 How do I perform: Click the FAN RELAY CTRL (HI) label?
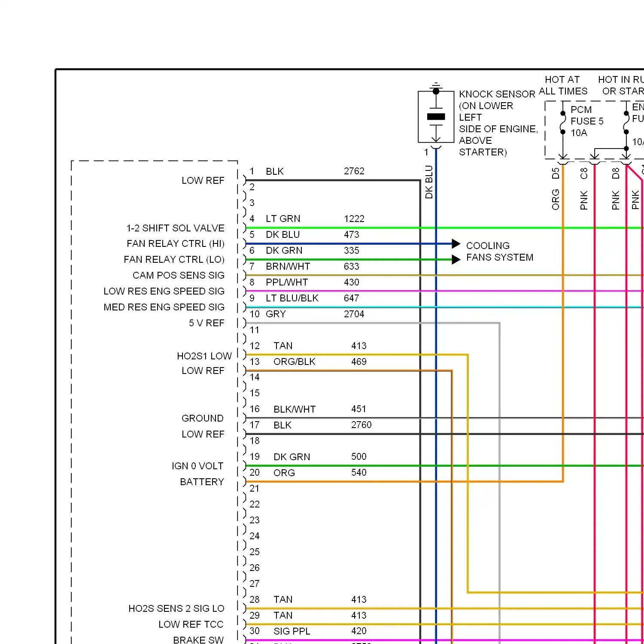pos(175,244)
